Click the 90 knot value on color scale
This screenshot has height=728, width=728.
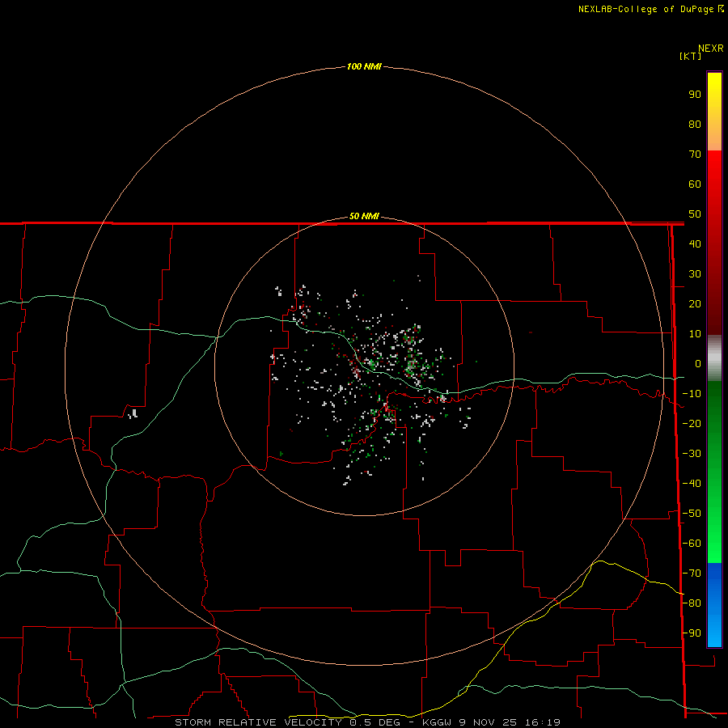[x=695, y=95]
